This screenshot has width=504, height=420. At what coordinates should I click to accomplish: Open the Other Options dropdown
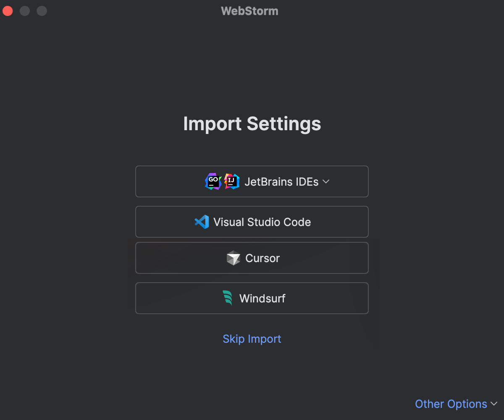click(x=457, y=404)
